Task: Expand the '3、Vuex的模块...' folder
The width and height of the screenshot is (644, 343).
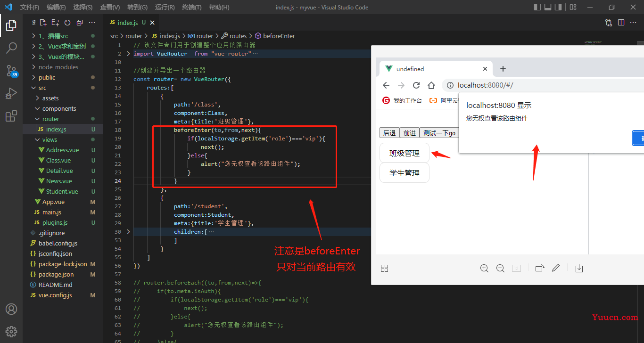Action: 63,57
